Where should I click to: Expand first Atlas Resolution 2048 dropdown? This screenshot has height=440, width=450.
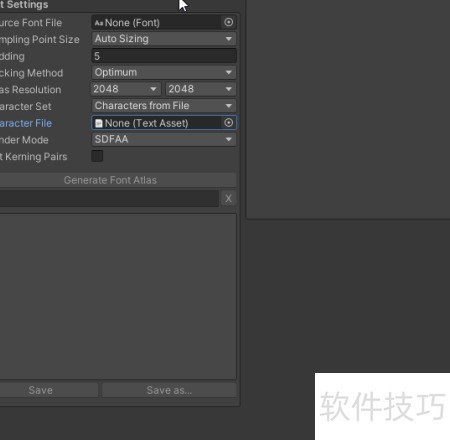pyautogui.click(x=126, y=89)
